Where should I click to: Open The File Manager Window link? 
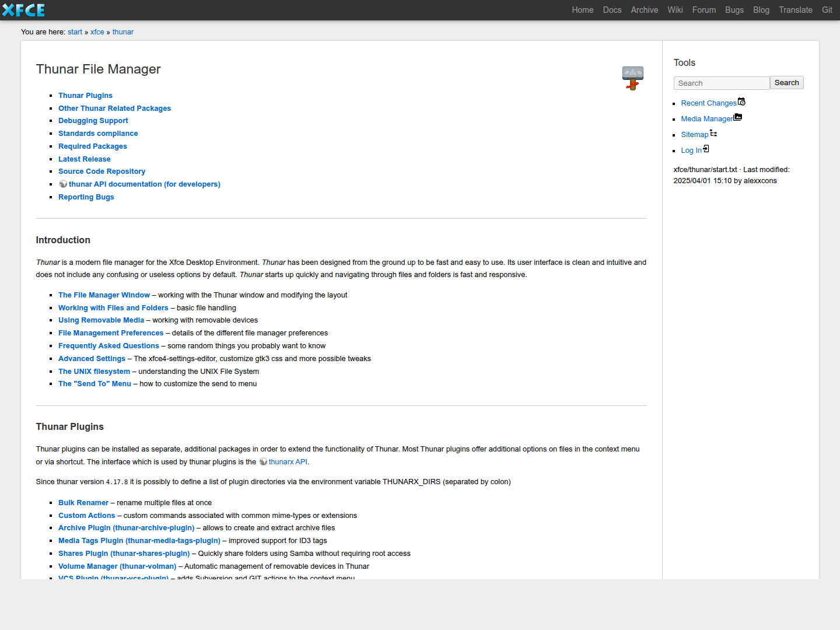tap(104, 295)
